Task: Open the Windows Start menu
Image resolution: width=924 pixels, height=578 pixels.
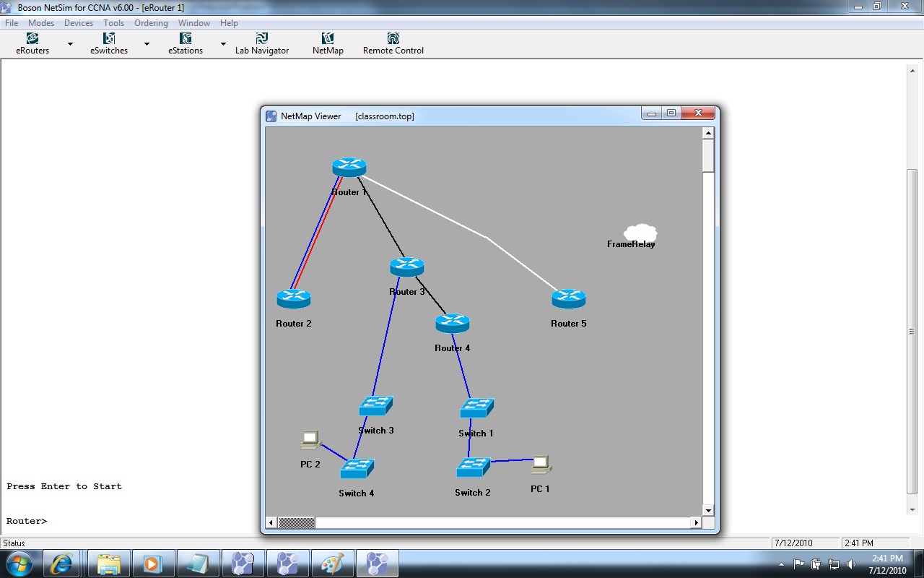Action: (19, 563)
